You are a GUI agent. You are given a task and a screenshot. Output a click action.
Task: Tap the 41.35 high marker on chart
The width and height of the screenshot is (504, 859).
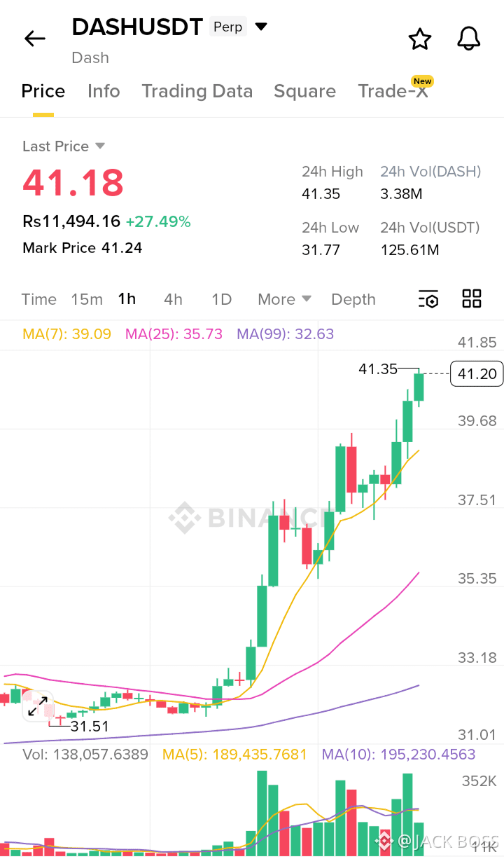coord(378,369)
